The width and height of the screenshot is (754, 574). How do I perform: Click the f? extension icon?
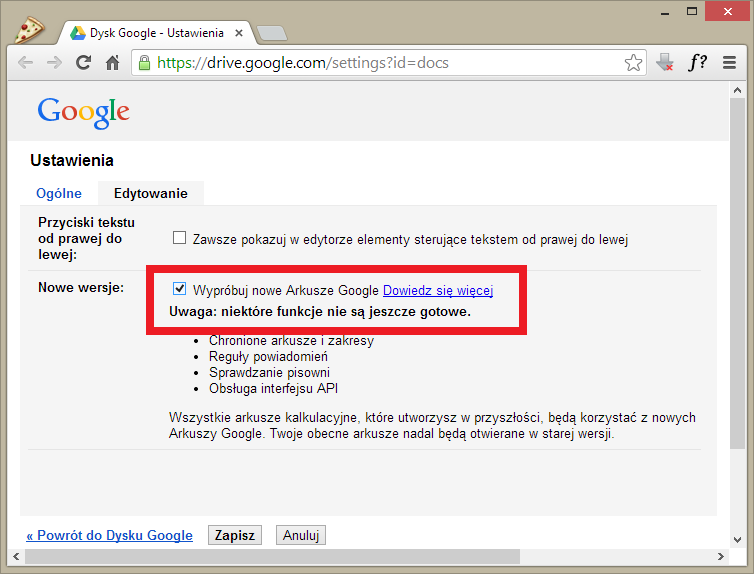[x=697, y=62]
